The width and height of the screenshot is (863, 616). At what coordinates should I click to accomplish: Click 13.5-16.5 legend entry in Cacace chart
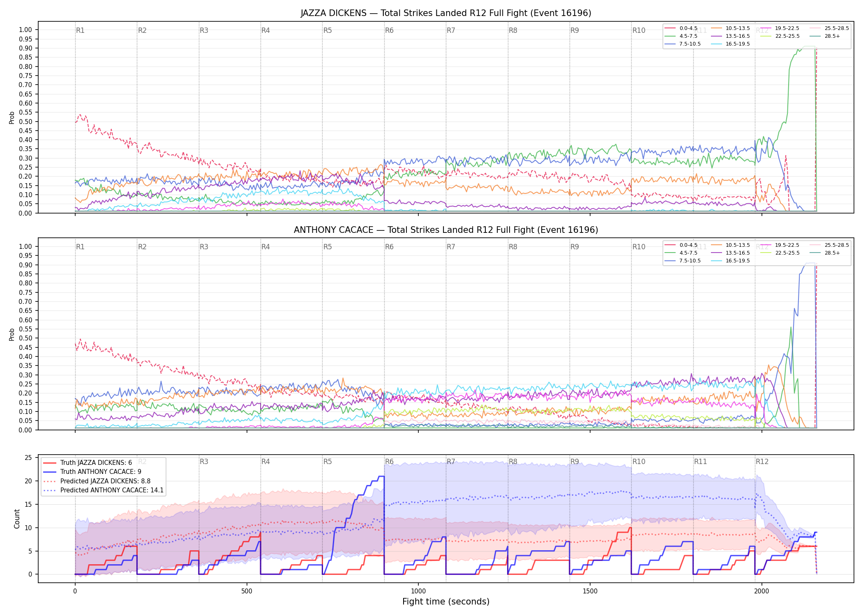tap(730, 253)
